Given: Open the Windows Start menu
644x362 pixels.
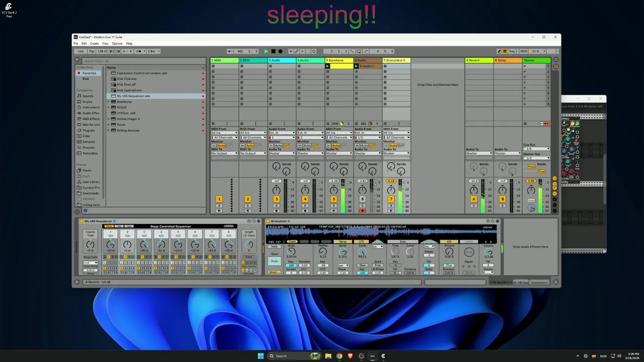Looking at the screenshot, I should 261,356.
